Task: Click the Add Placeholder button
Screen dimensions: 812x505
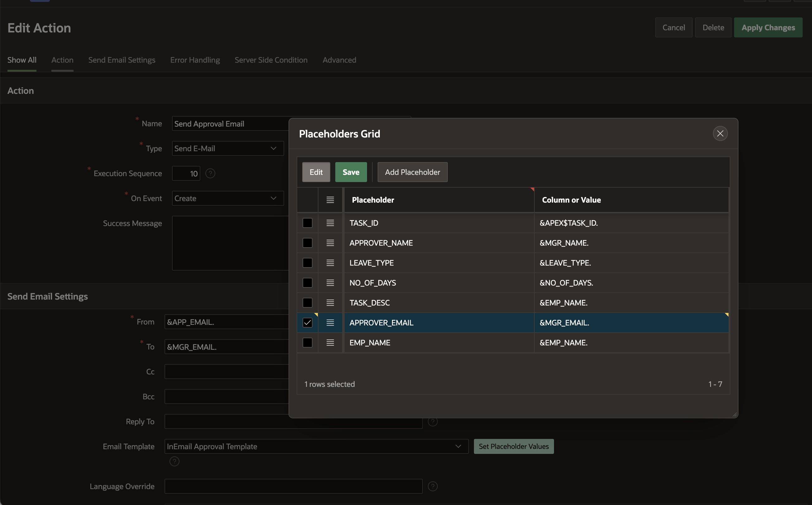Action: pos(412,172)
